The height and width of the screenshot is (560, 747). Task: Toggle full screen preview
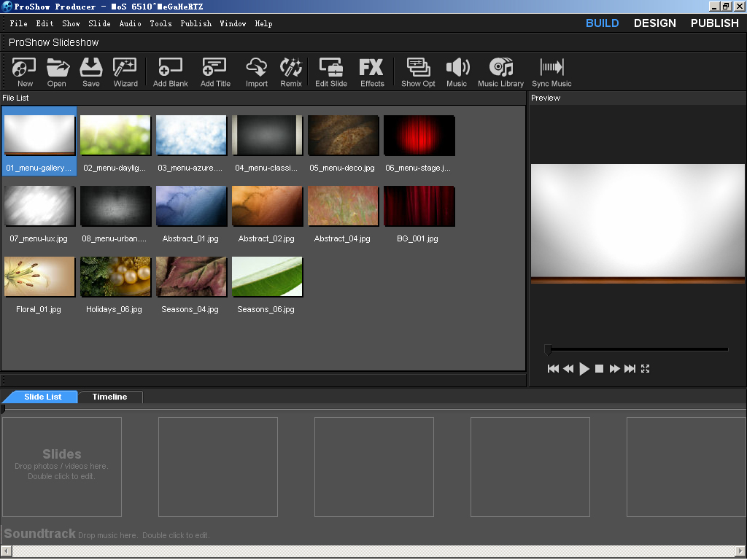click(x=645, y=368)
